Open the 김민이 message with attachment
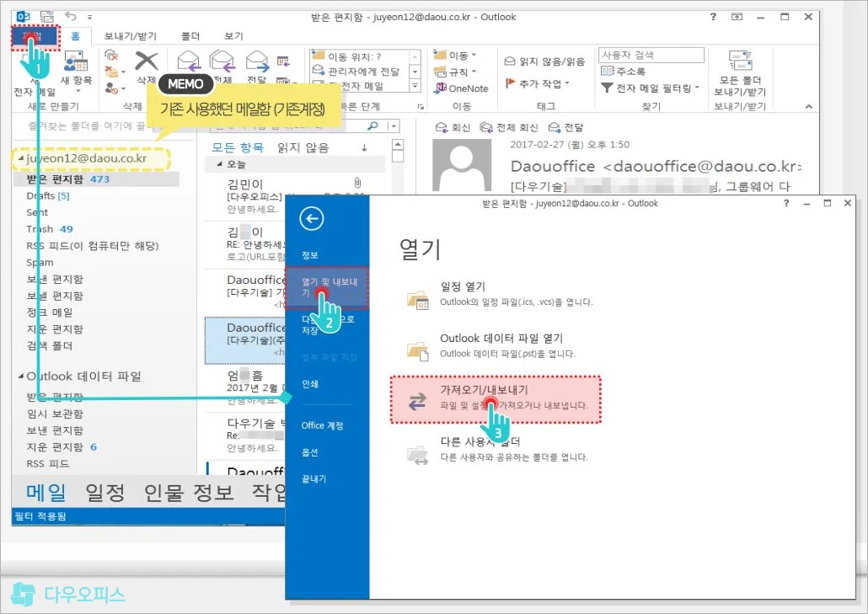This screenshot has width=868, height=614. (296, 195)
